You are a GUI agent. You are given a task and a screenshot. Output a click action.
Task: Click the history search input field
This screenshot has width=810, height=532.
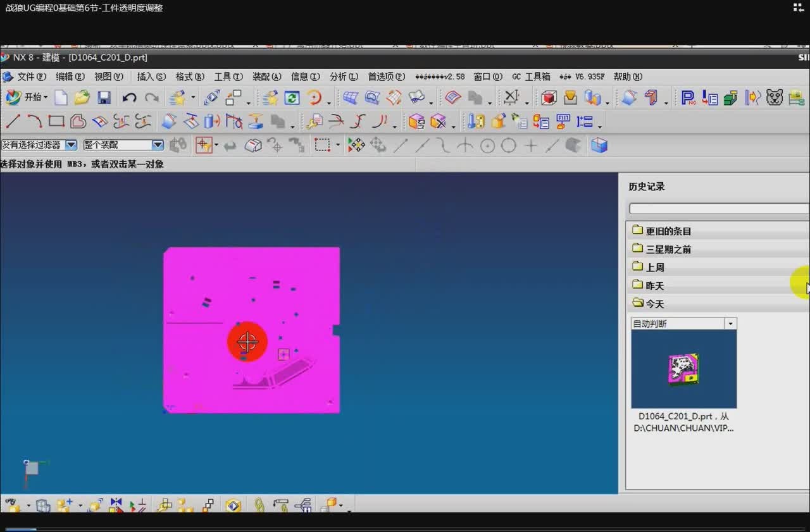[x=719, y=208]
